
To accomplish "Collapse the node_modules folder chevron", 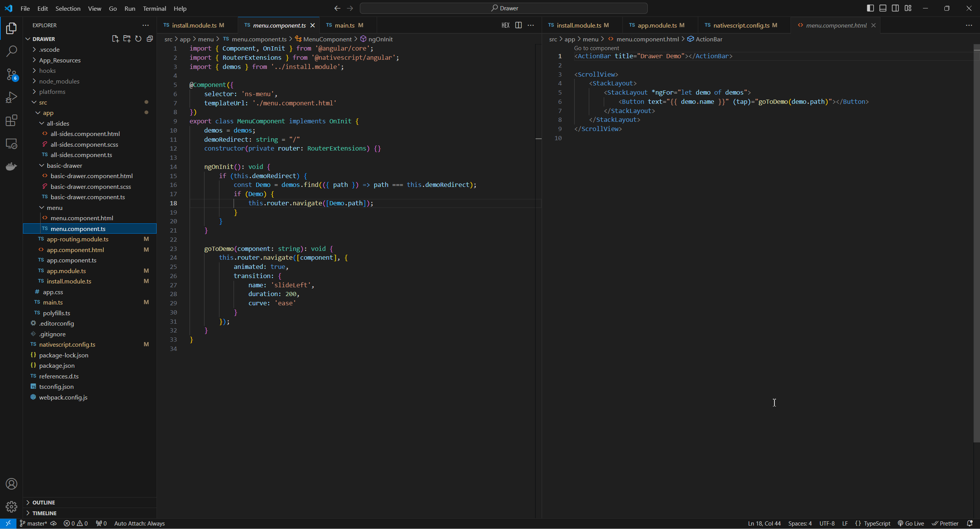I will click(34, 81).
